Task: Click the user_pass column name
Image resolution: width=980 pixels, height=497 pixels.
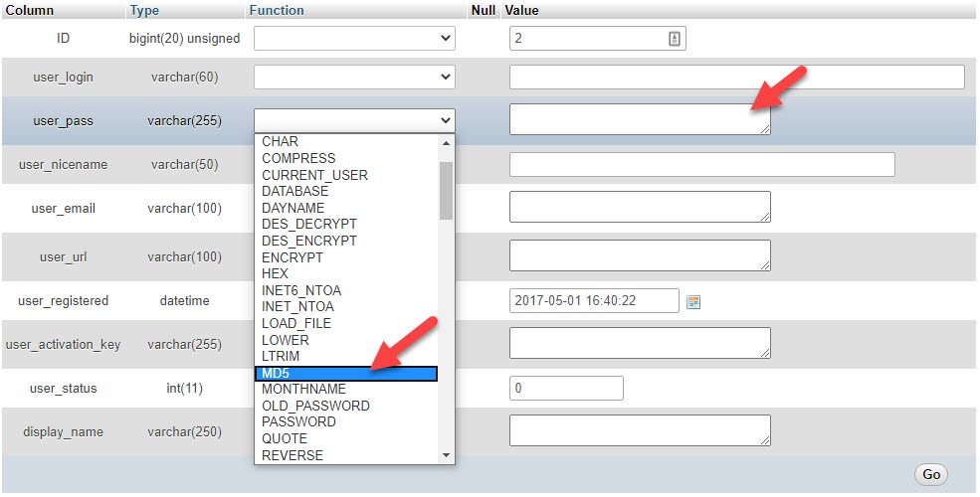Action: coord(63,121)
